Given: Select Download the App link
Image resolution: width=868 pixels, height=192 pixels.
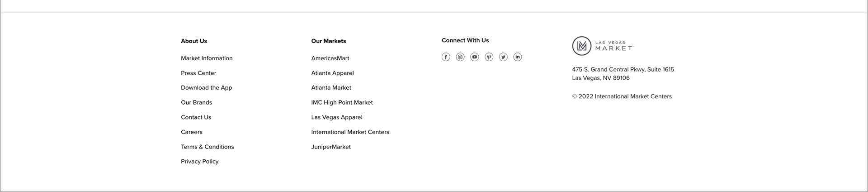Looking at the screenshot, I should (x=206, y=88).
